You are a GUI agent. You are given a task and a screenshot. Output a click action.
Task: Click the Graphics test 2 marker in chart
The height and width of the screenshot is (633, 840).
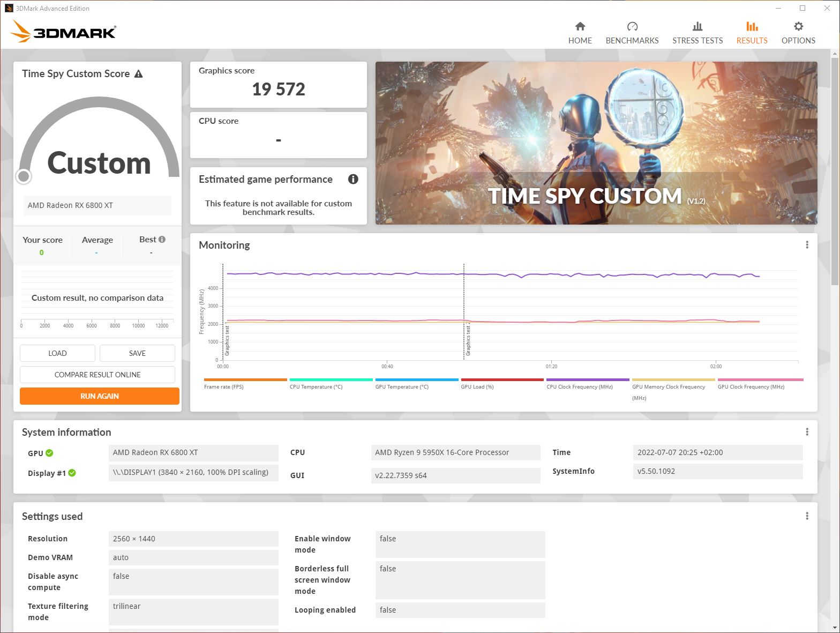click(x=468, y=340)
